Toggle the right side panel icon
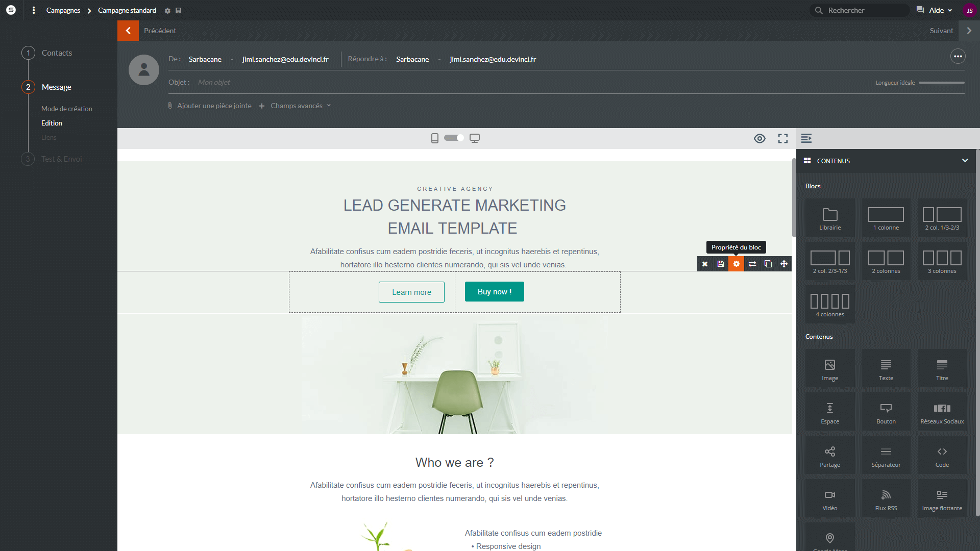This screenshot has width=980, height=551. pos(806,138)
